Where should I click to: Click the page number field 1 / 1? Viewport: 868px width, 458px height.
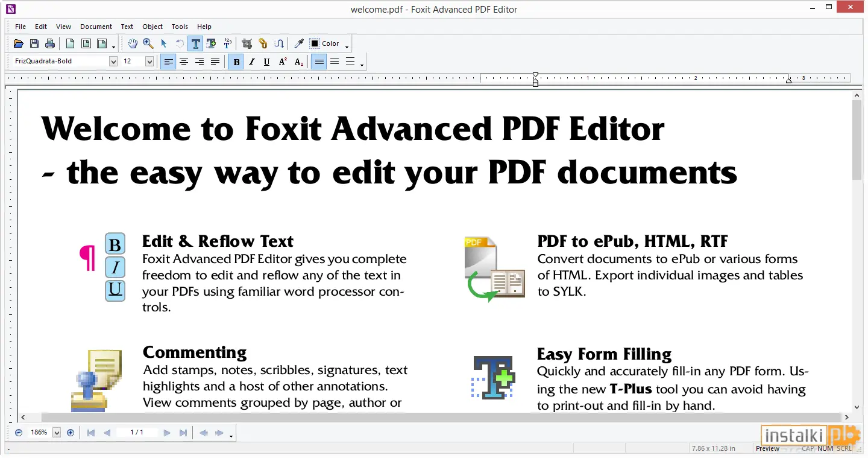tap(137, 433)
